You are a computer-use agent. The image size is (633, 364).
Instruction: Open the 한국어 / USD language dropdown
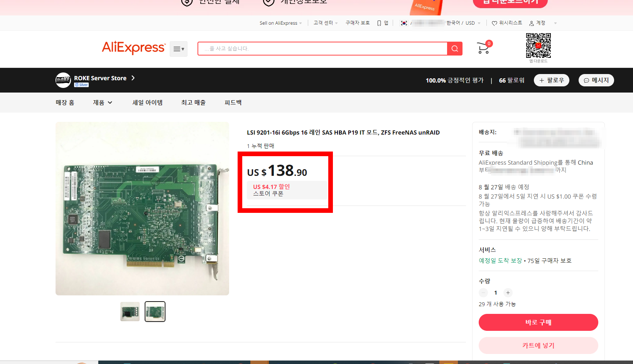(x=479, y=23)
